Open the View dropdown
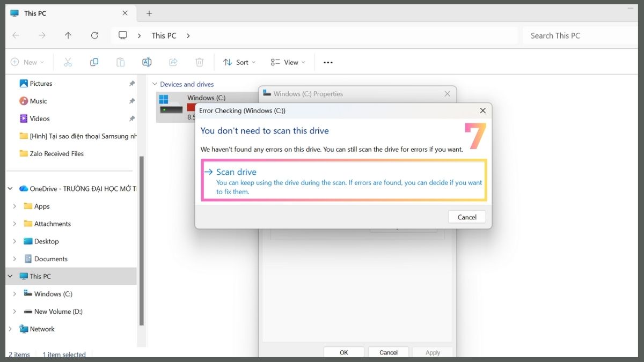The image size is (644, 362). [288, 62]
